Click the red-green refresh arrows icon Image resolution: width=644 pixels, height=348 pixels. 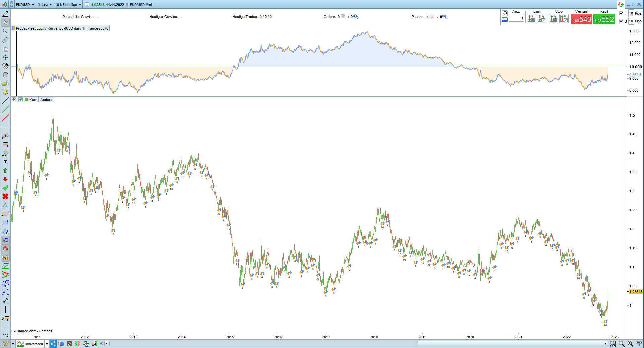621,4
